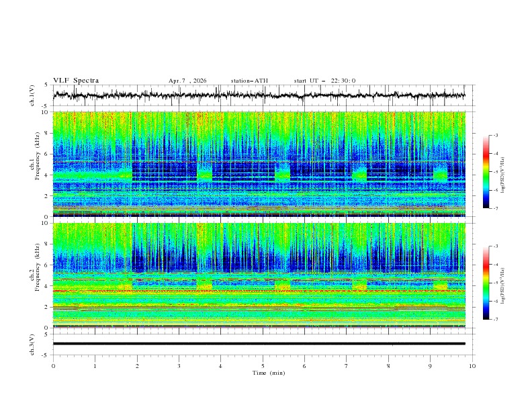Click the "VLF Spectra" title text
This screenshot has width=532, height=411.
(x=76, y=81)
